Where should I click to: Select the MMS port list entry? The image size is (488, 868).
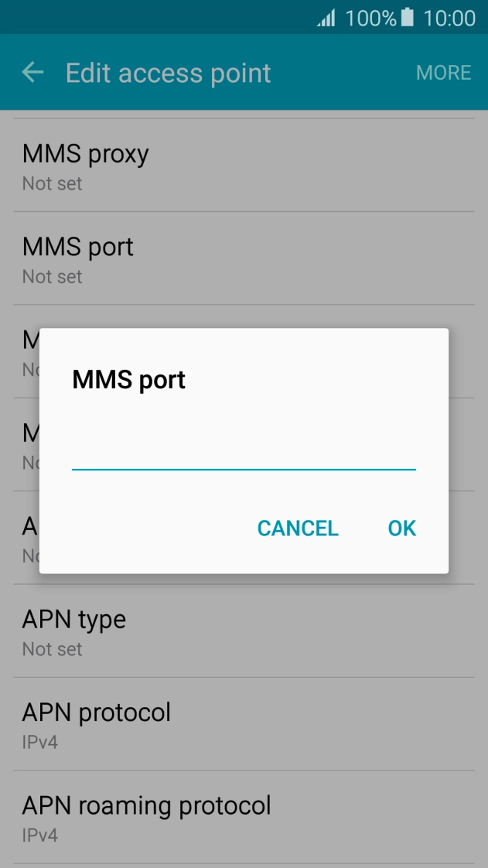[x=244, y=258]
